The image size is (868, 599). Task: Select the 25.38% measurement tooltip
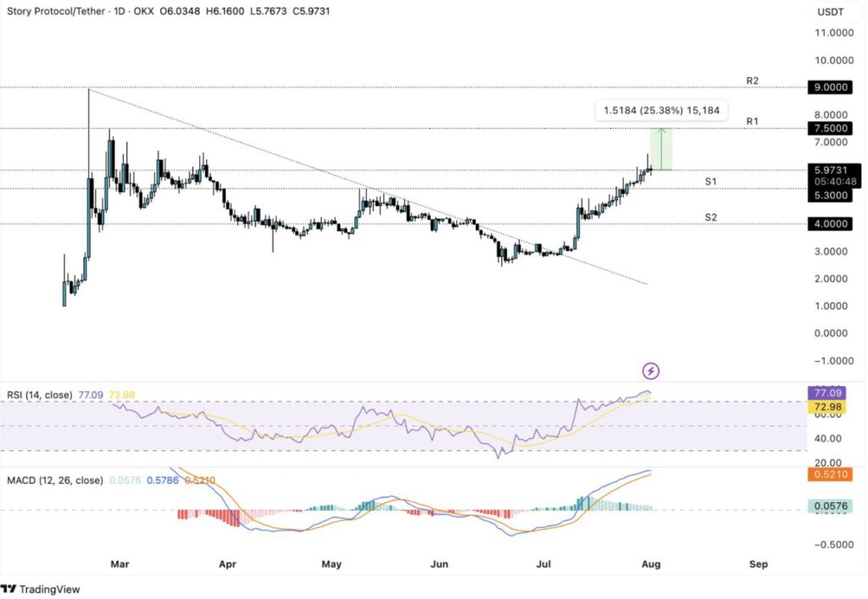point(659,109)
